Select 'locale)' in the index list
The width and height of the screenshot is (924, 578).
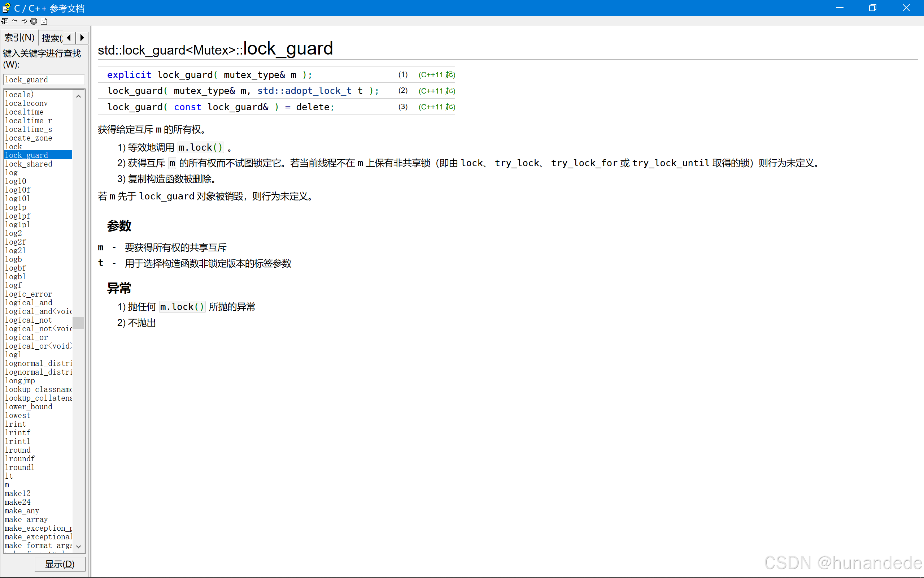[x=19, y=94]
